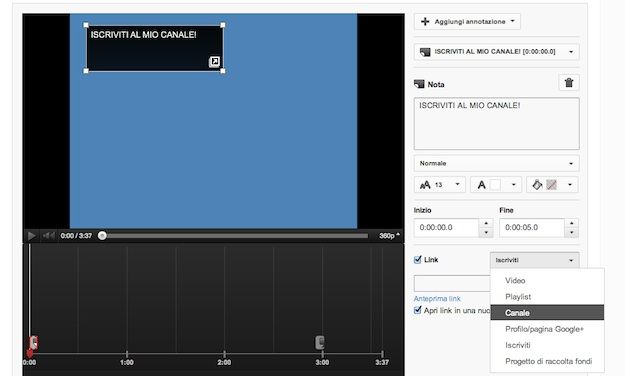Decrease the Inizio time with down arrow
Image resolution: width=625 pixels, height=376 pixels.
pyautogui.click(x=486, y=232)
